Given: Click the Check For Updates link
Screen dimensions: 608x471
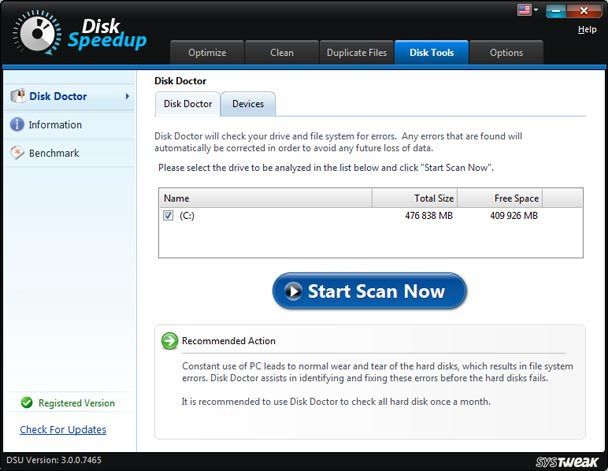Looking at the screenshot, I should tap(63, 430).
